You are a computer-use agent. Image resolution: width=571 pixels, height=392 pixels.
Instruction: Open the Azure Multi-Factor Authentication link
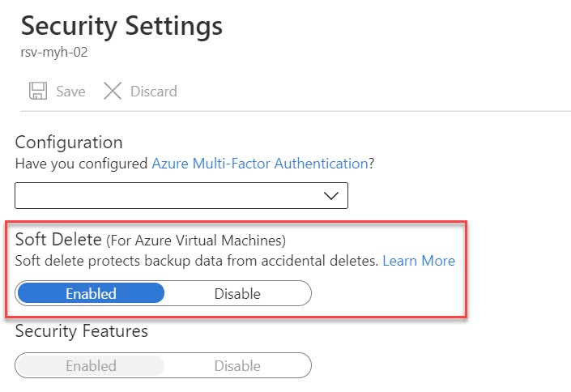(x=260, y=164)
